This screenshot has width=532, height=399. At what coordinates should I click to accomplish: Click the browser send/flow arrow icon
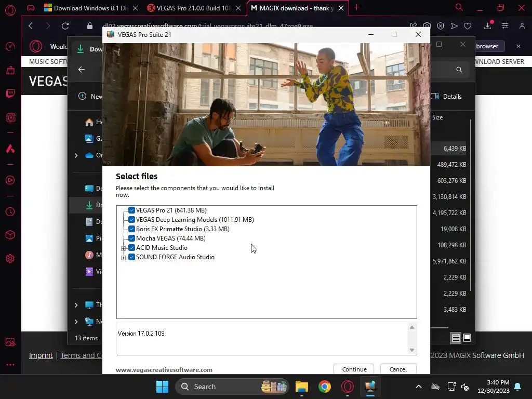(454, 26)
